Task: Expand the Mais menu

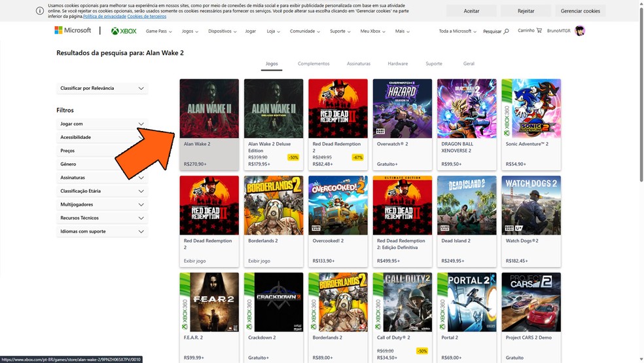Action: (x=402, y=31)
